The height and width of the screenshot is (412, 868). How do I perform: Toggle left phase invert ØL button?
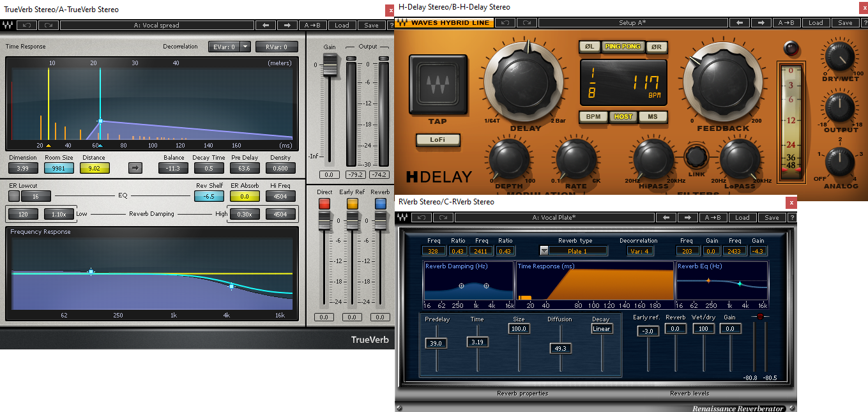(590, 47)
